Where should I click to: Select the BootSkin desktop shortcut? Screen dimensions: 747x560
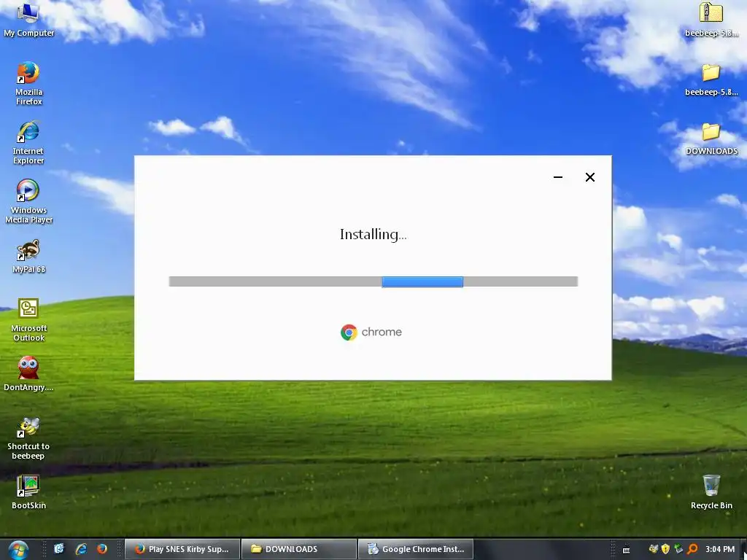pos(28,492)
